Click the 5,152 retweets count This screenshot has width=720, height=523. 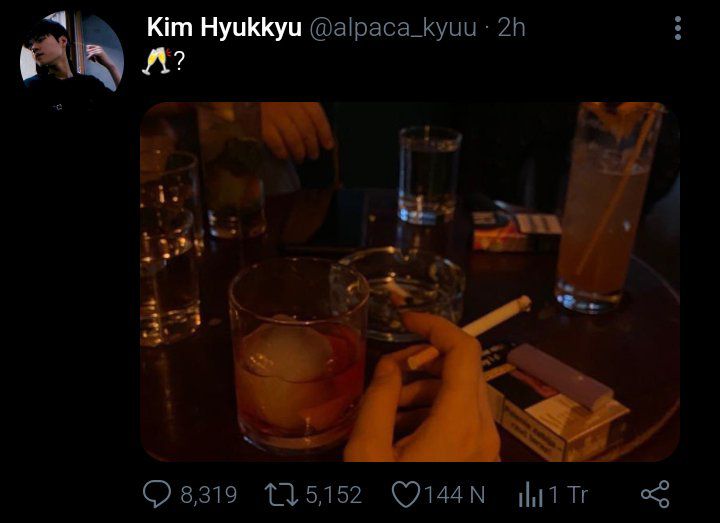pos(334,495)
